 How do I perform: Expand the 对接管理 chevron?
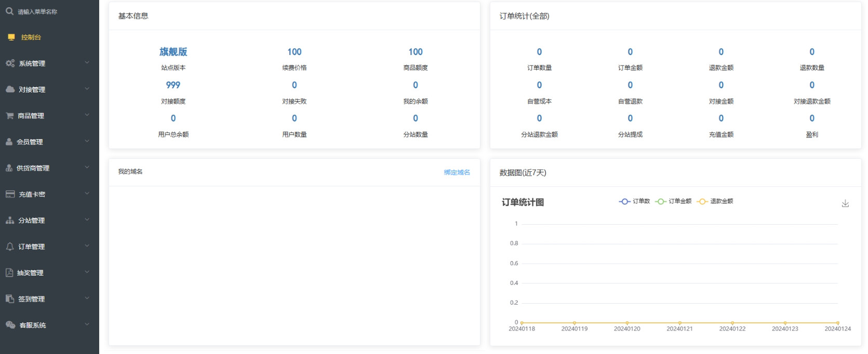pos(87,89)
